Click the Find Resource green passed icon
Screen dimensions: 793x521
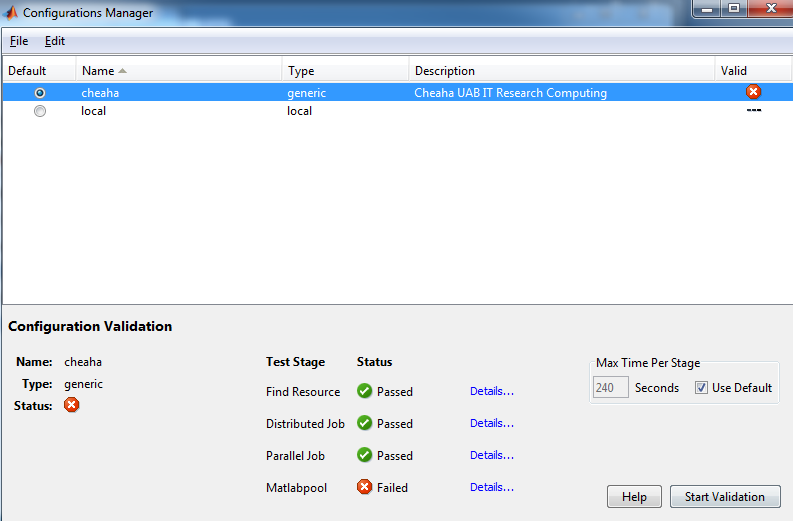coord(365,391)
